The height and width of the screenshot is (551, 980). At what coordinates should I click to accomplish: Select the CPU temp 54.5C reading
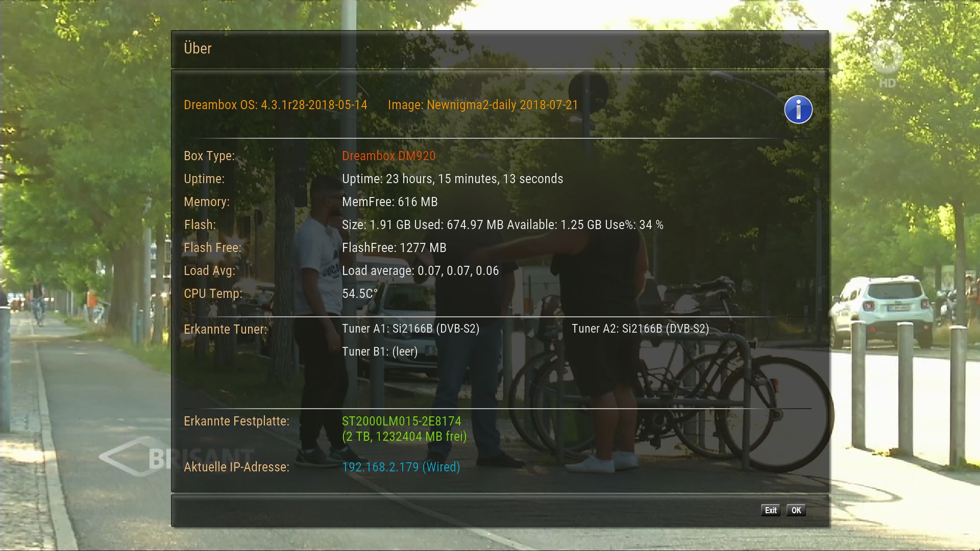(359, 294)
